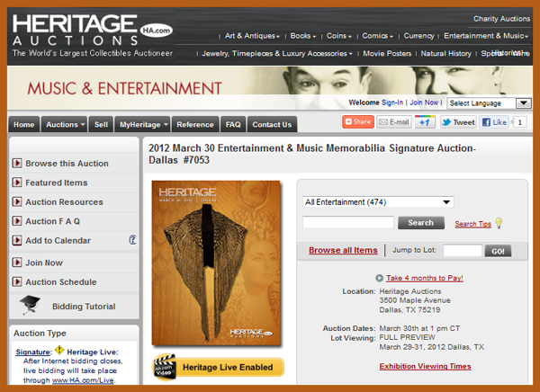The image size is (540, 392).
Task: Click the Facebook Like button
Action: 494,122
